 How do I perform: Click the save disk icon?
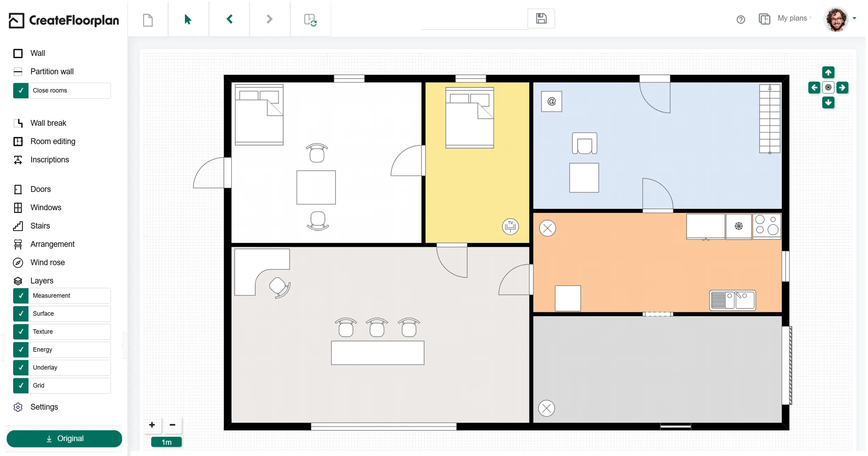point(541,18)
